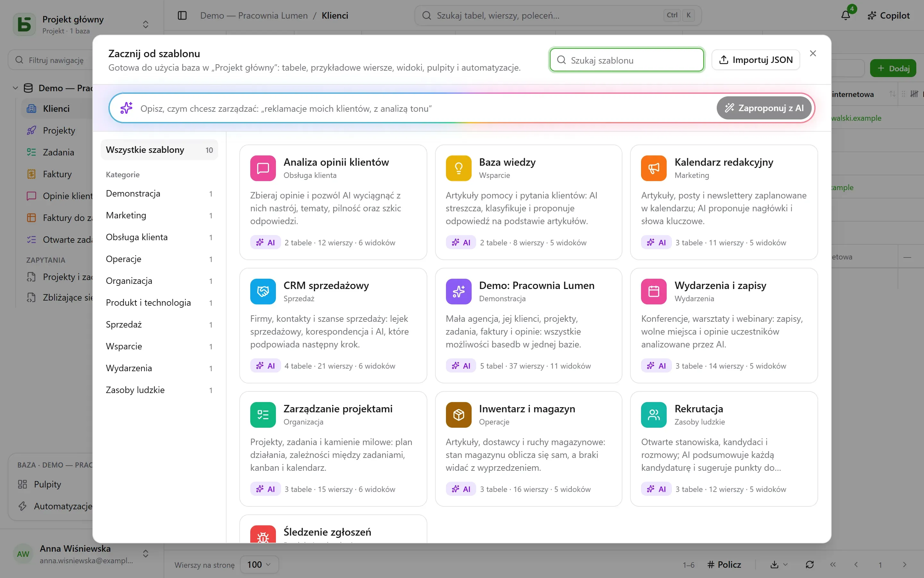This screenshot has width=924, height=578.
Task: Click the Wydarzenia i zapisy calendar icon
Action: (654, 291)
